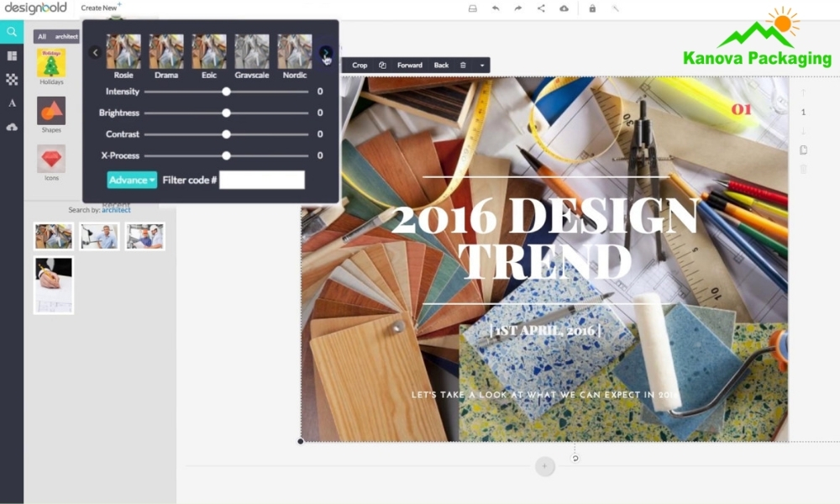840x504 pixels.
Task: Select the man in blue shirt thumbnail
Action: 100,236
